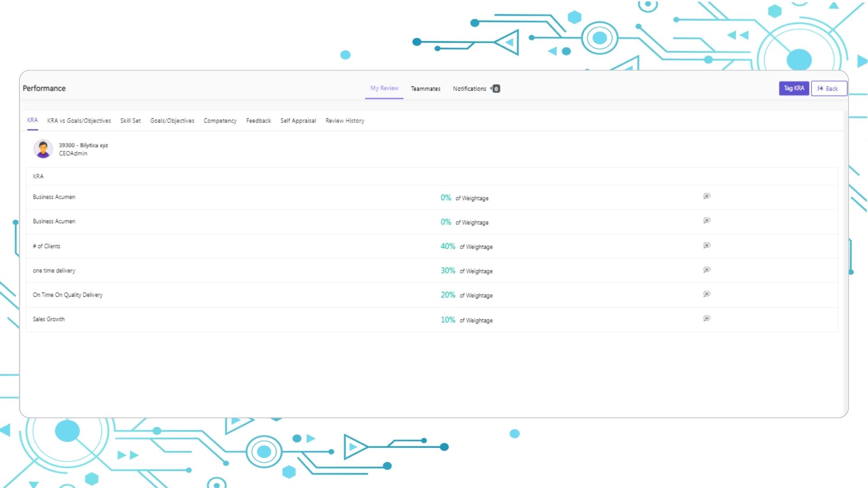Click the 10% weightage value
The height and width of the screenshot is (488, 868).
(448, 320)
